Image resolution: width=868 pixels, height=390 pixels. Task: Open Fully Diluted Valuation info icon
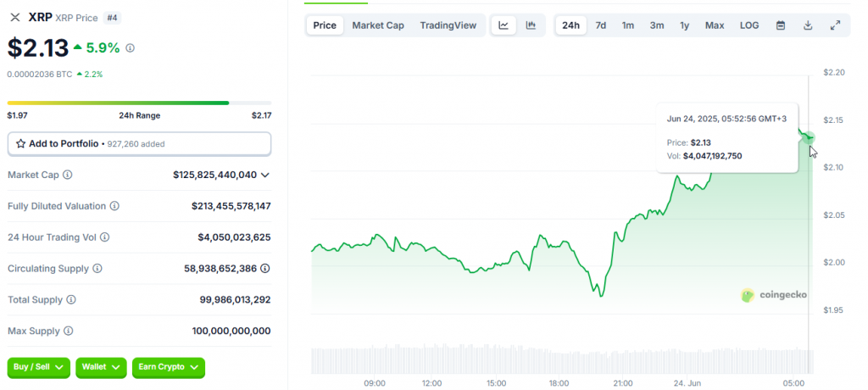click(x=114, y=206)
